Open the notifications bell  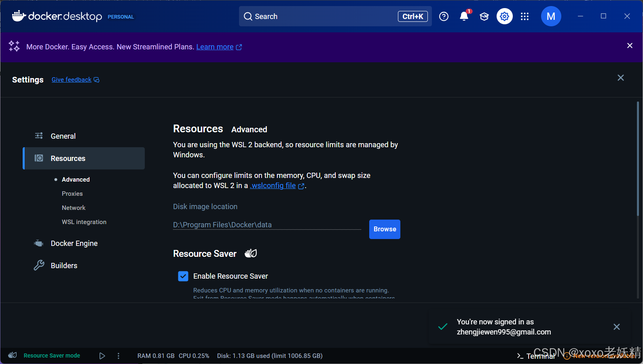point(464,17)
